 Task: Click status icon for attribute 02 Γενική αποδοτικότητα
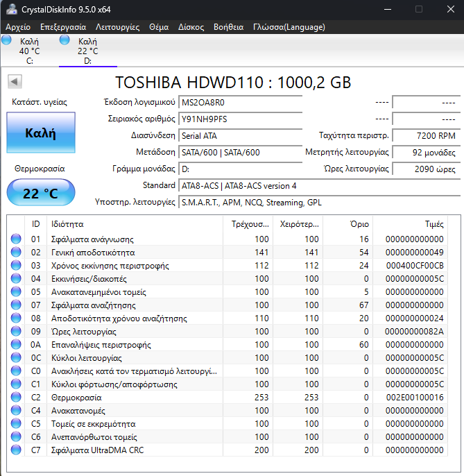pyautogui.click(x=16, y=253)
